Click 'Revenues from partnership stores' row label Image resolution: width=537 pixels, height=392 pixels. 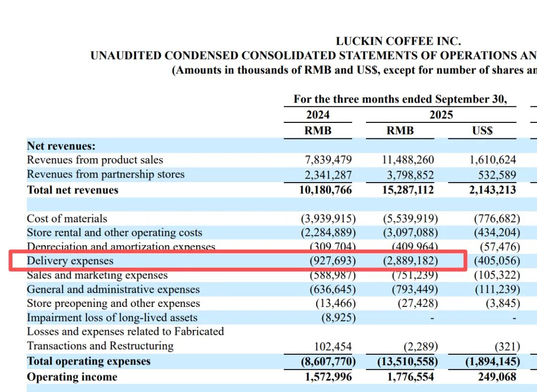(105, 175)
